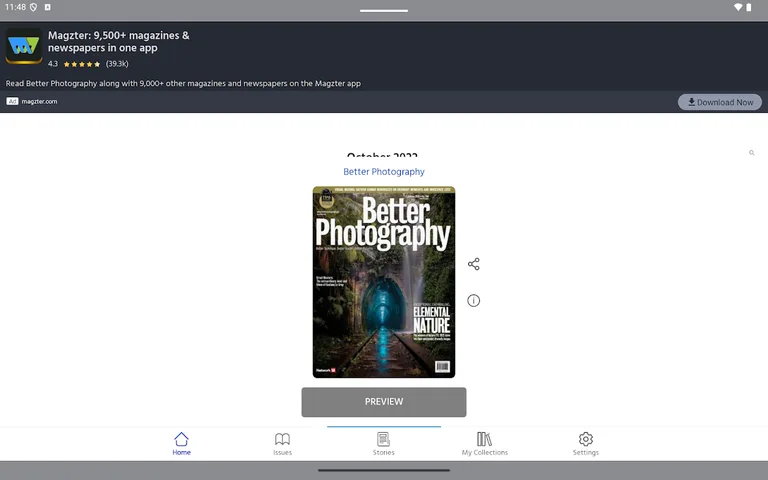Tap the small search magnifier icon
Image resolution: width=768 pixels, height=480 pixels.
click(751, 153)
